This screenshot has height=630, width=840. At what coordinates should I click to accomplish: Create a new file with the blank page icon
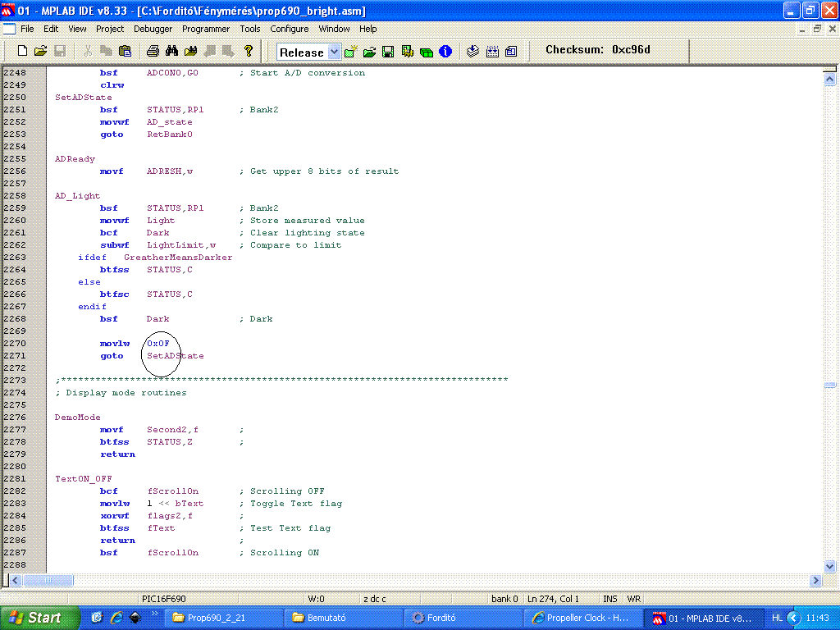(22, 51)
